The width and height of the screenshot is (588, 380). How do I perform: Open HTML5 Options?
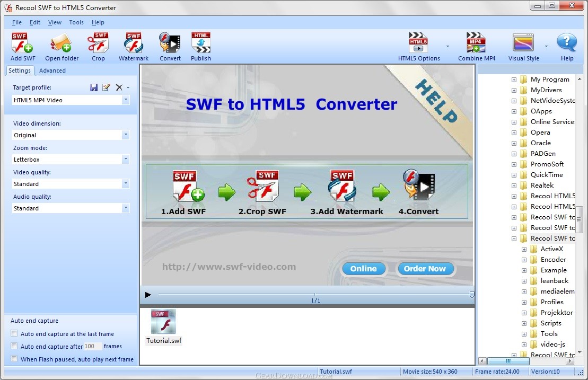tap(419, 47)
